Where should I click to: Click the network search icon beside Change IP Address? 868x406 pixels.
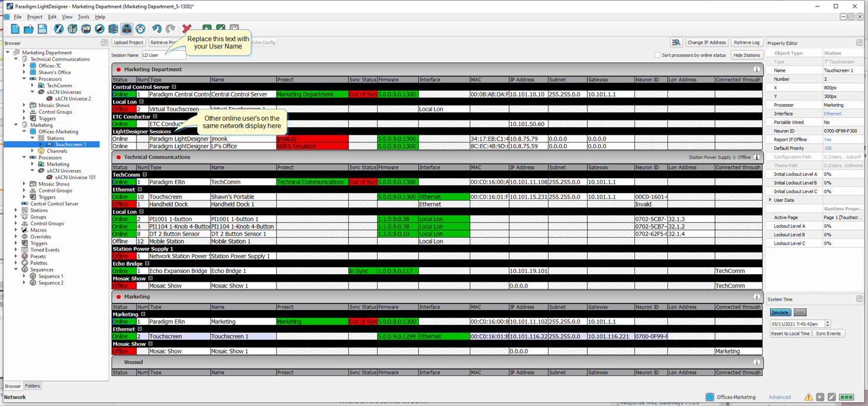pos(676,42)
